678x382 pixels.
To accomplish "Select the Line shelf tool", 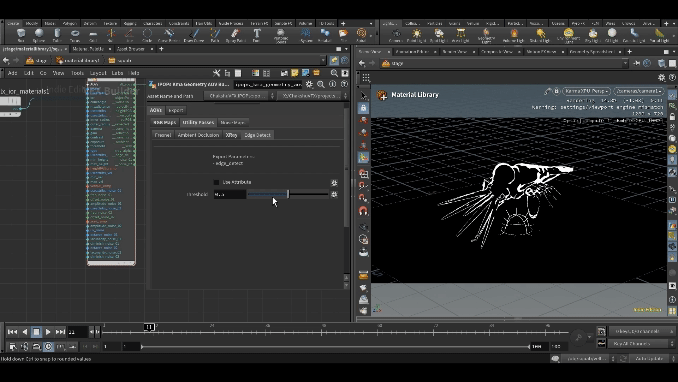I will tap(129, 35).
